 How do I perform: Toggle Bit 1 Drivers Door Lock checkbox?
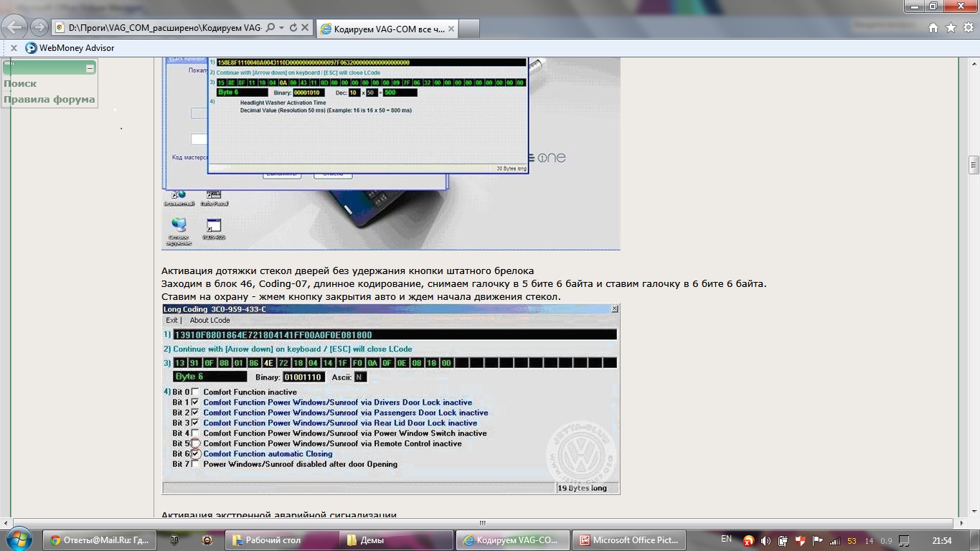tap(195, 402)
